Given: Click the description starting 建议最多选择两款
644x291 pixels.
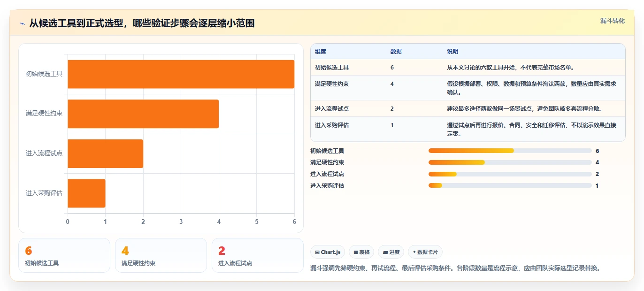Looking at the screenshot, I should click(x=524, y=109).
